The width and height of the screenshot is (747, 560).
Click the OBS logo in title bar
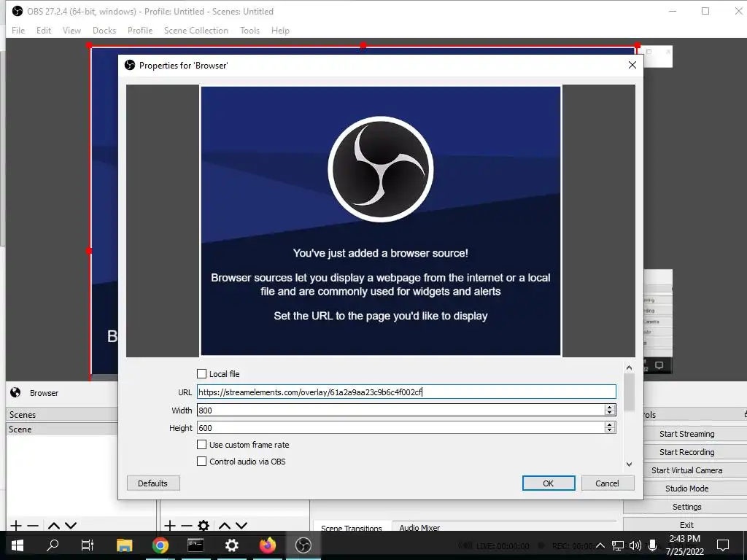pyautogui.click(x=18, y=11)
